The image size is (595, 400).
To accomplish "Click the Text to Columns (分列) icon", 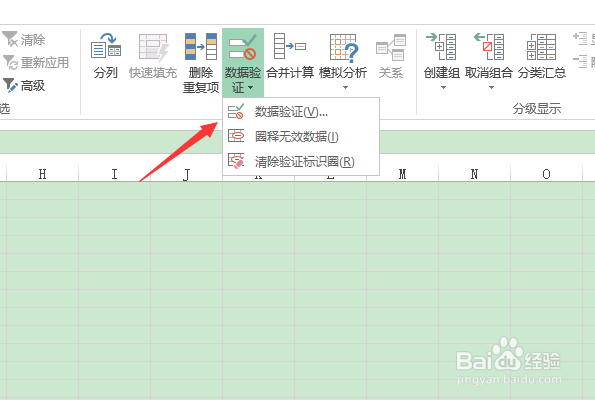I will [x=106, y=46].
